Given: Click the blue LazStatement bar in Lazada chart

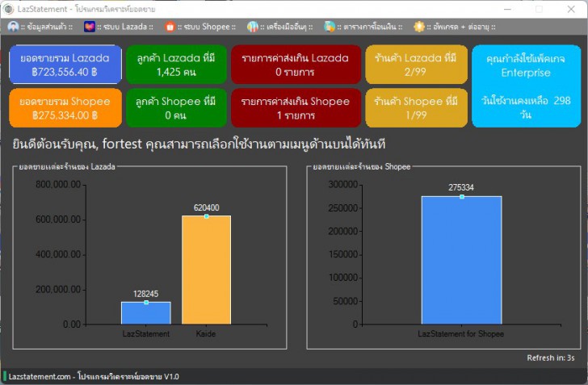Looking at the screenshot, I should pyautogui.click(x=146, y=313).
